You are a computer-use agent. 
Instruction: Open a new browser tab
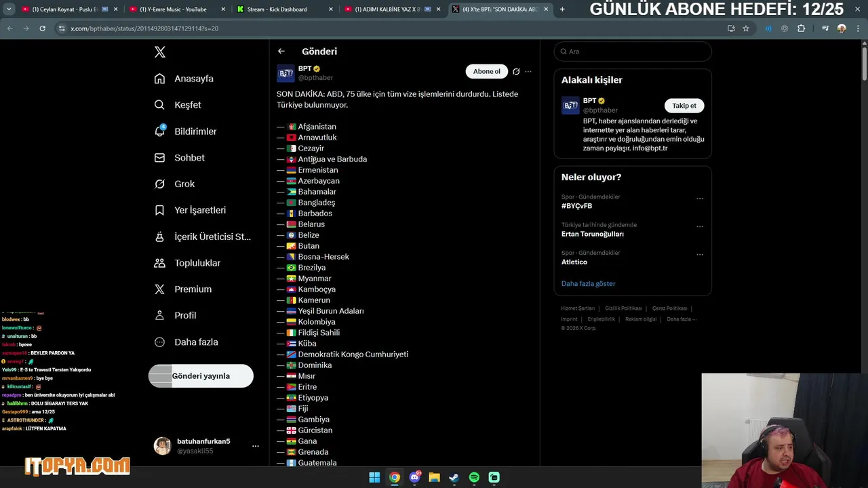point(562,9)
